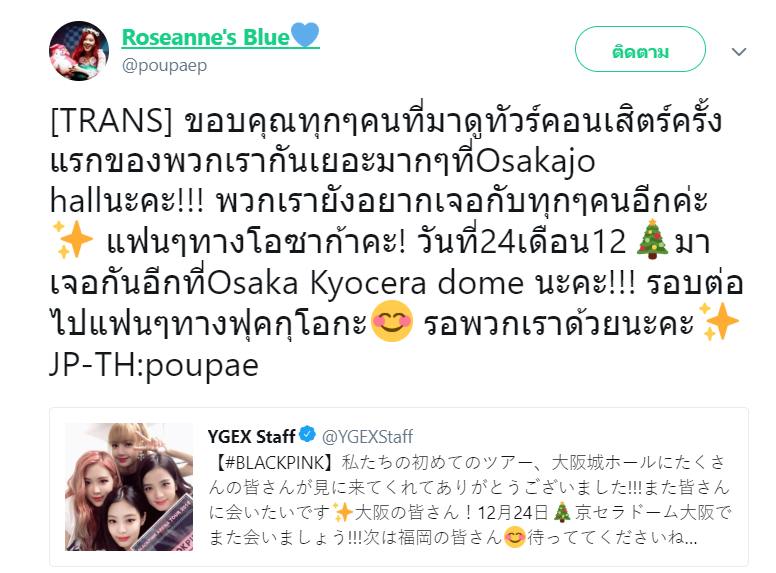Screen dimensions: 776x573
Task: Expand the tweet options chevron
Action: pyautogui.click(x=739, y=51)
